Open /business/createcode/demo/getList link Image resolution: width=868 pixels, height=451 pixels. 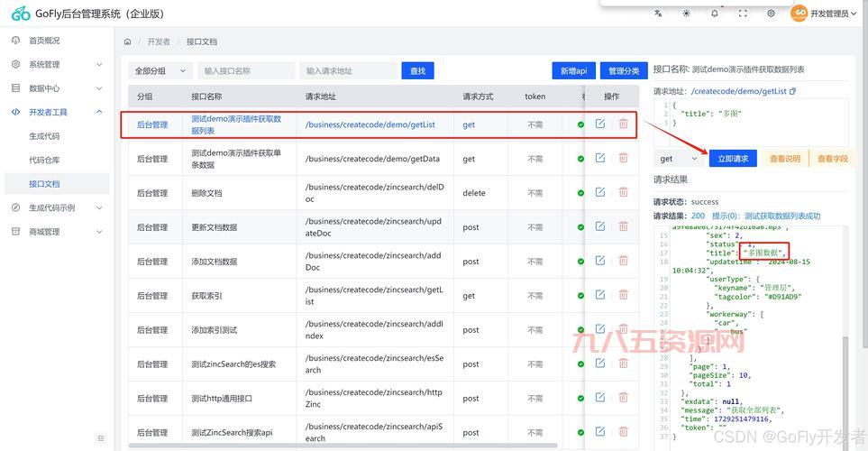tap(370, 124)
